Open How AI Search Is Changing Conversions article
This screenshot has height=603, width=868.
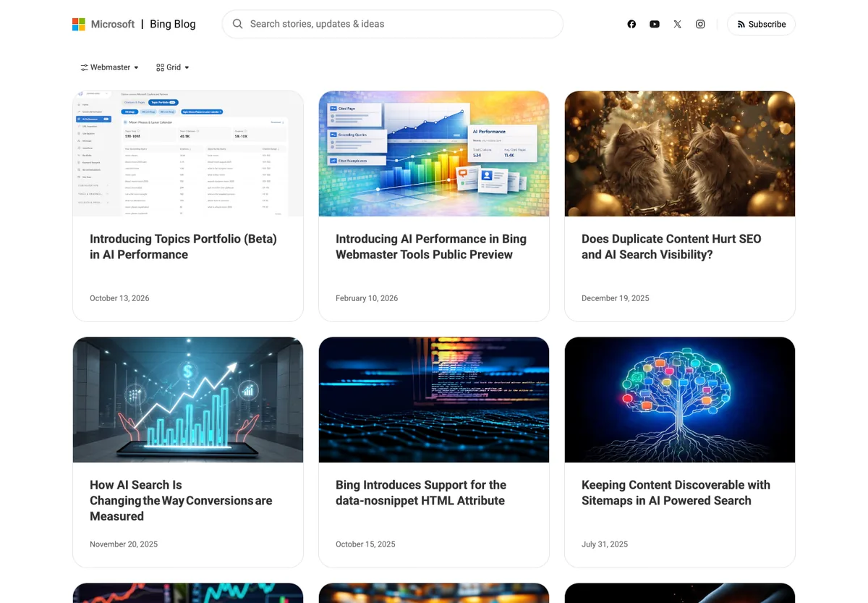tap(181, 500)
